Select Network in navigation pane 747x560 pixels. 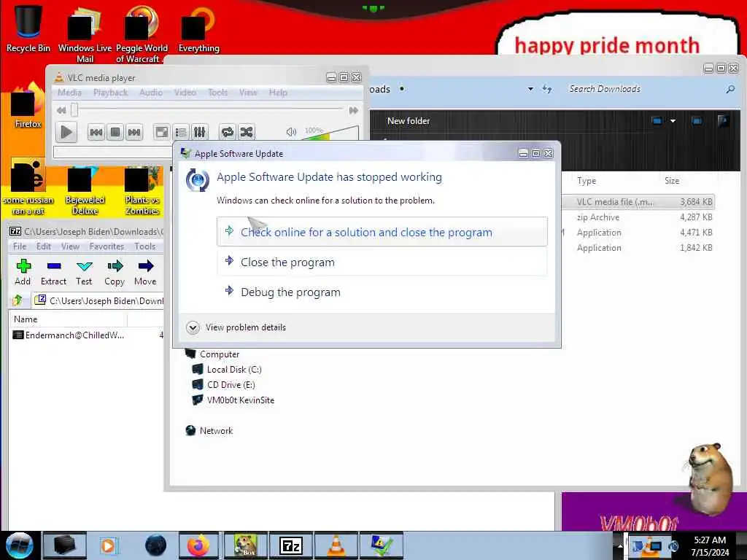point(209,430)
